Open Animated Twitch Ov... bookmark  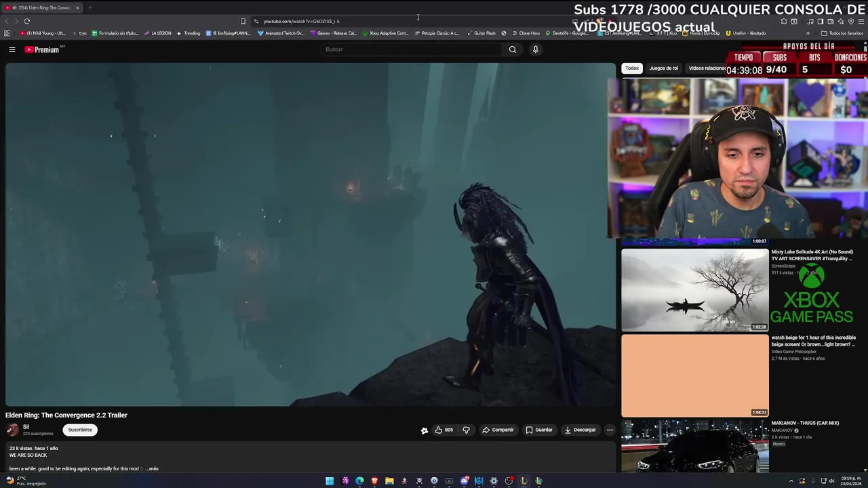coord(281,33)
